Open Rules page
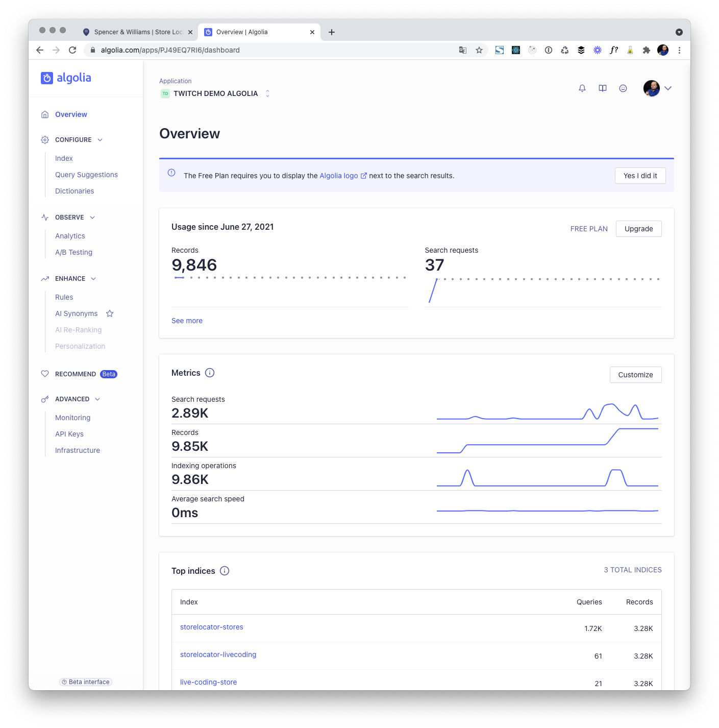Image resolution: width=719 pixels, height=728 pixels. [64, 297]
